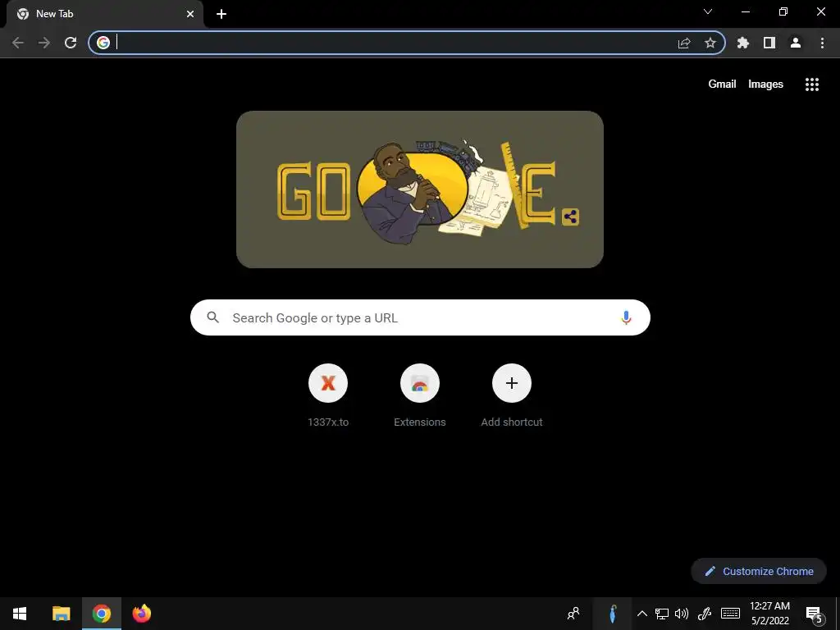Open the 1337x.to shortcut
The height and width of the screenshot is (630, 840).
[328, 395]
